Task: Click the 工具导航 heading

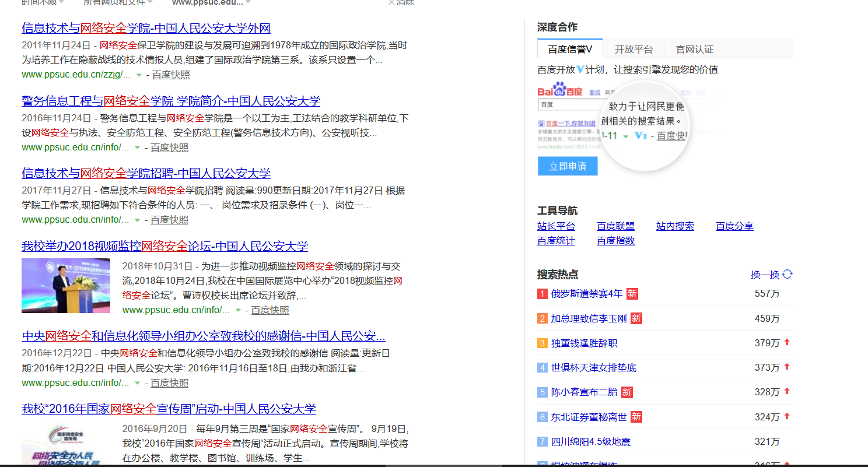Action: pyautogui.click(x=557, y=210)
